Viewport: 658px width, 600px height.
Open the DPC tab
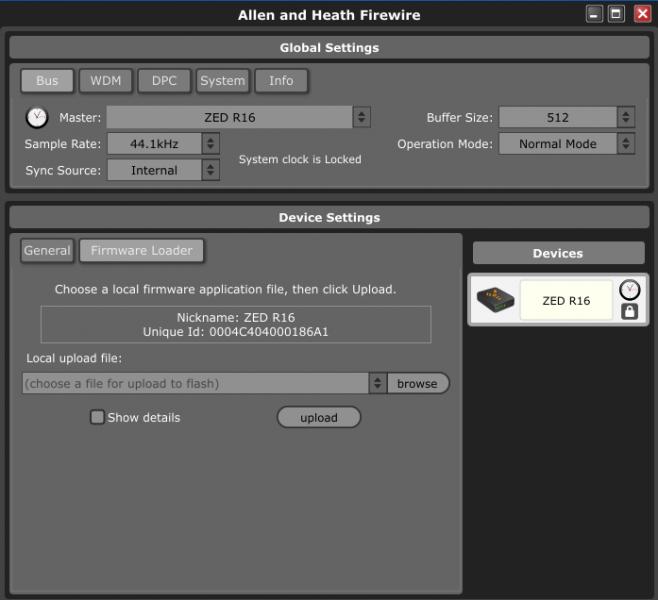pyautogui.click(x=164, y=81)
